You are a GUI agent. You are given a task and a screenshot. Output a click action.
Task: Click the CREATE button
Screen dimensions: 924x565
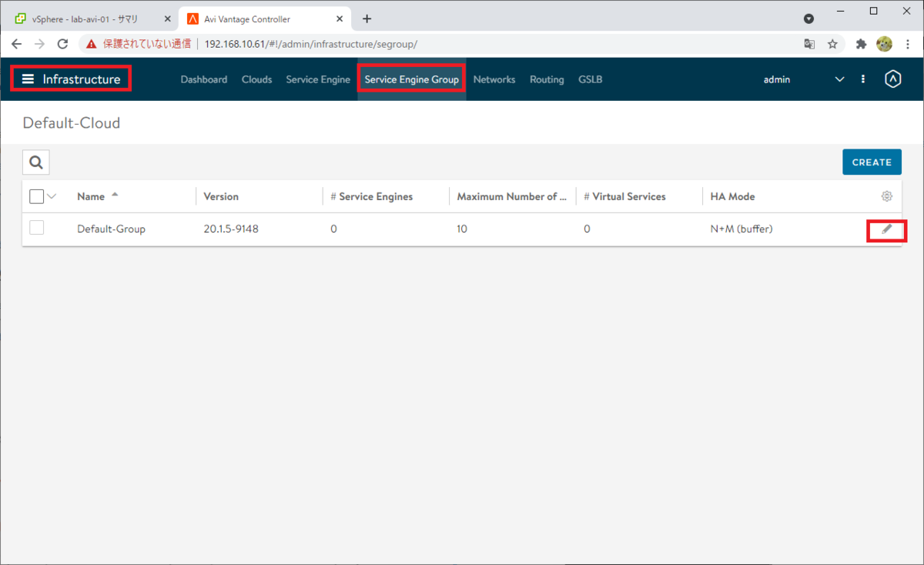(x=872, y=162)
